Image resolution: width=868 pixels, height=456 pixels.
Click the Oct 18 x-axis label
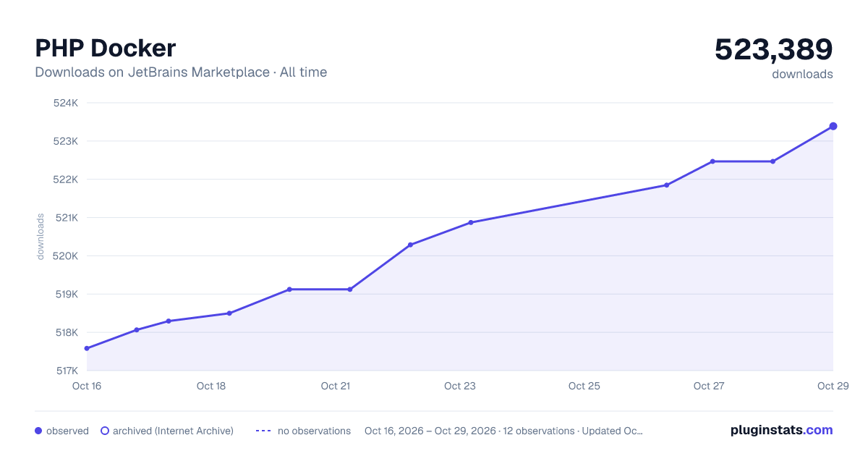point(211,386)
